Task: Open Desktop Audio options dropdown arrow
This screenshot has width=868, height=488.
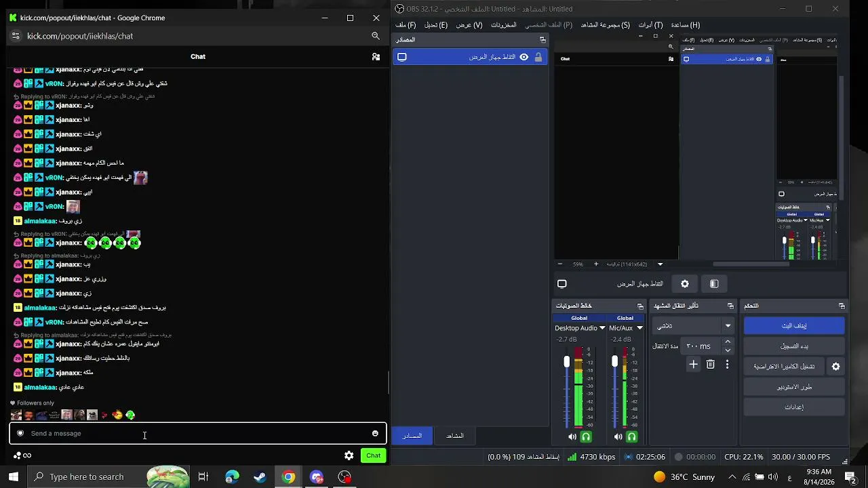Action: (601, 328)
